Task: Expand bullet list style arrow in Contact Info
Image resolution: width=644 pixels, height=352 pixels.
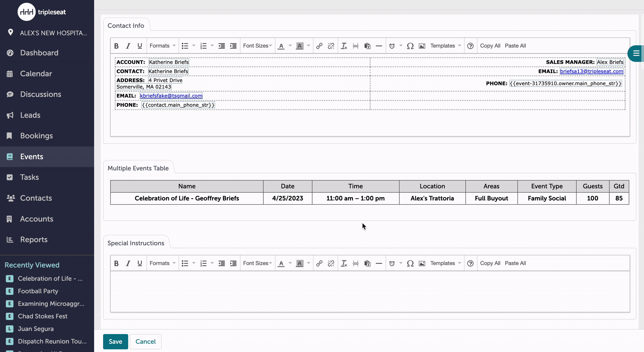Action: pos(194,46)
